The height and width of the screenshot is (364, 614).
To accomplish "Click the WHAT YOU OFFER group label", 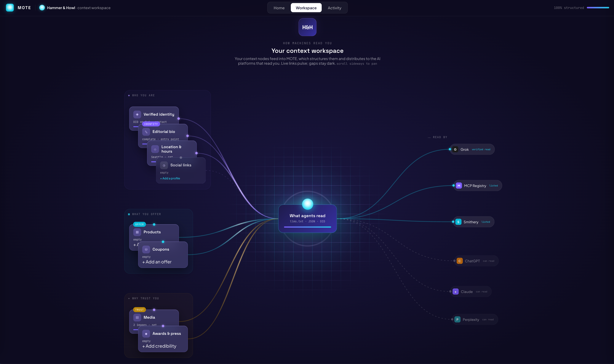I will point(147,214).
